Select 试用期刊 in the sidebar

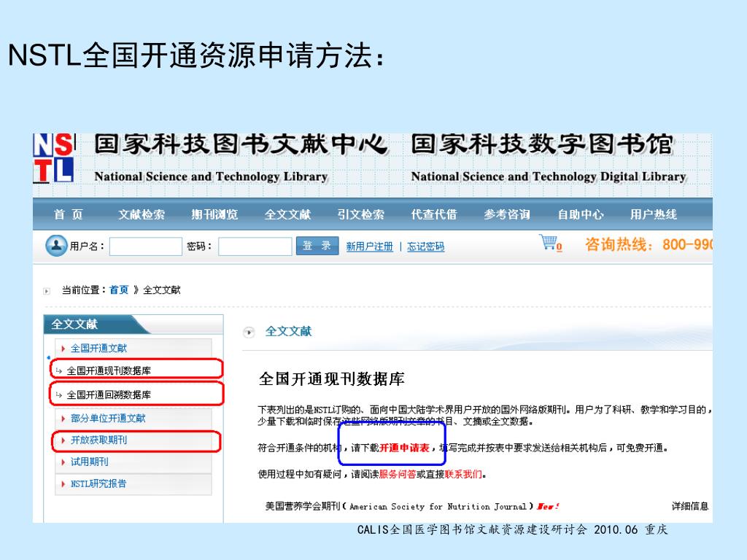pos(90,462)
